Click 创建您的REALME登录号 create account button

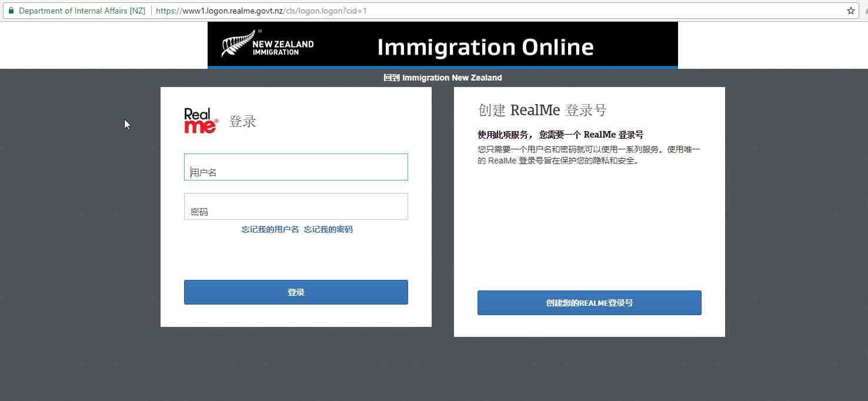point(589,303)
